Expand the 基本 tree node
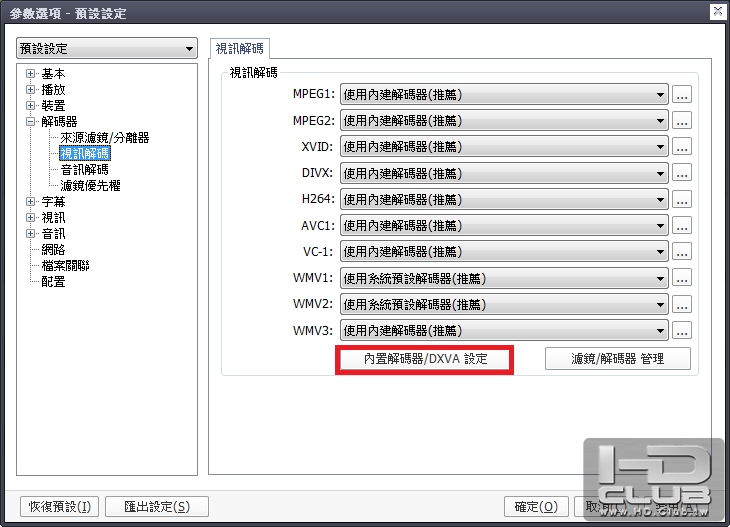The image size is (730, 527). click(30, 74)
